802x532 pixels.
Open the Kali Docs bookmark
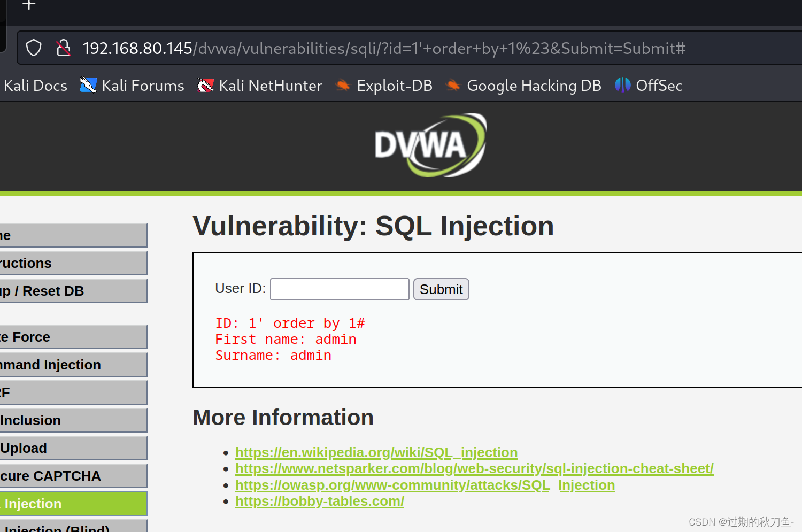click(x=35, y=86)
